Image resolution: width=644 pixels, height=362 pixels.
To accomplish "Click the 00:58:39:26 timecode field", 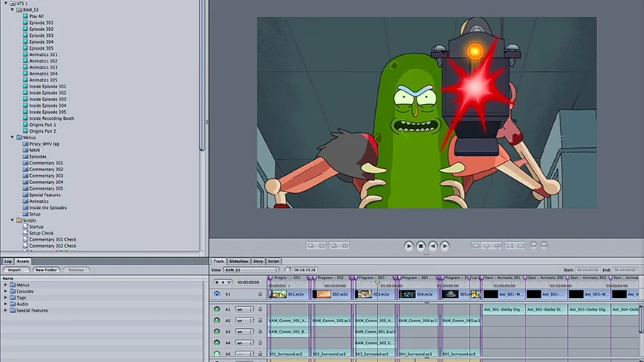I will [305, 270].
